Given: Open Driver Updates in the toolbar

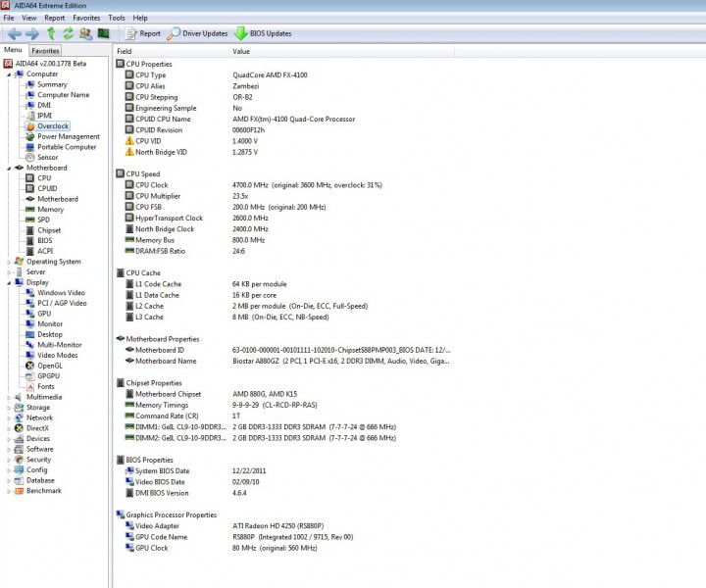Looking at the screenshot, I should click(x=197, y=33).
